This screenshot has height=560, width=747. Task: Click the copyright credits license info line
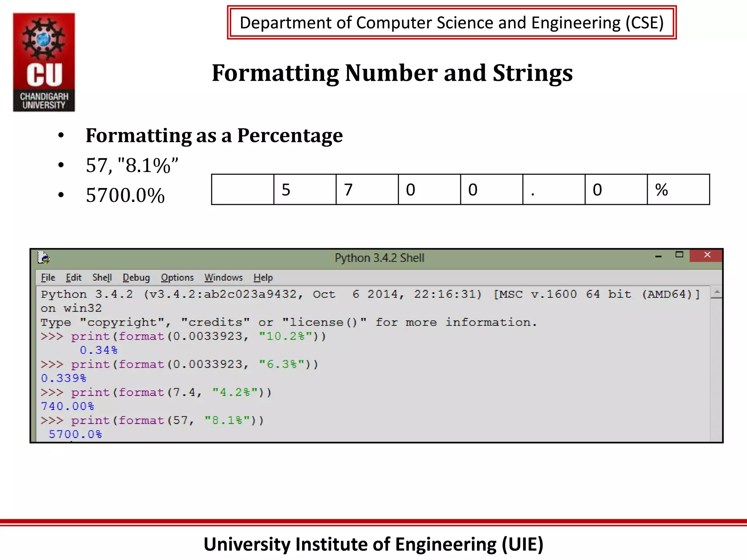pos(289,322)
